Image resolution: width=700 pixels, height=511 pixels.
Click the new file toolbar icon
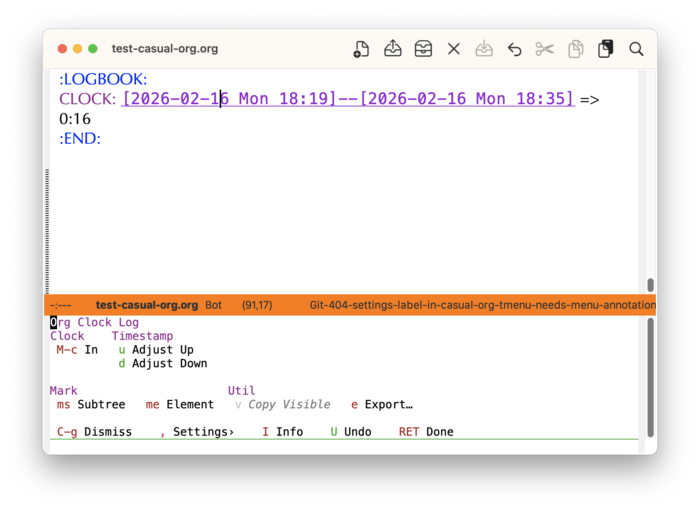click(x=361, y=49)
